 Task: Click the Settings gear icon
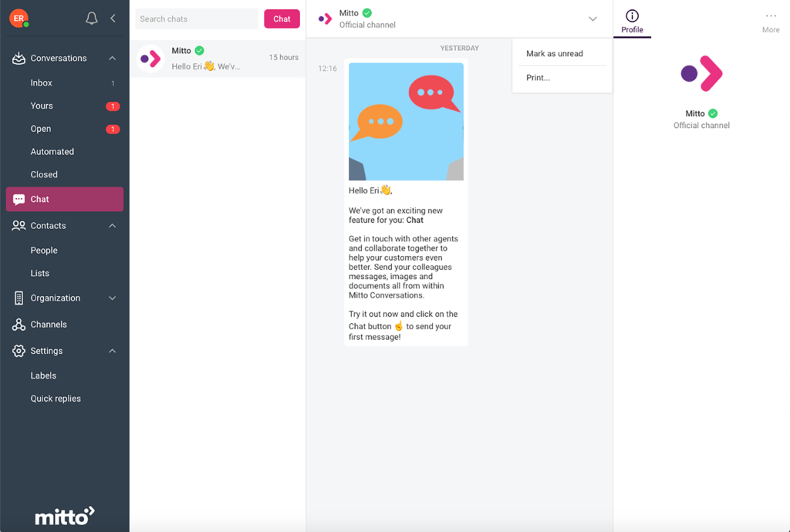[19, 351]
